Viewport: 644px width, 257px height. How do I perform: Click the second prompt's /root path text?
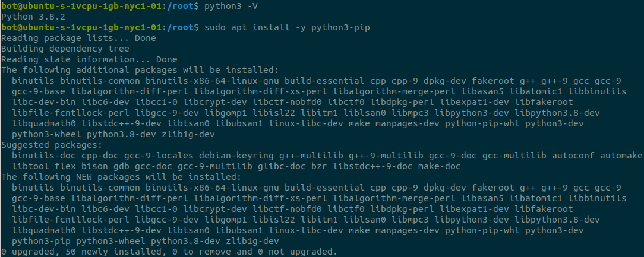click(x=185, y=28)
